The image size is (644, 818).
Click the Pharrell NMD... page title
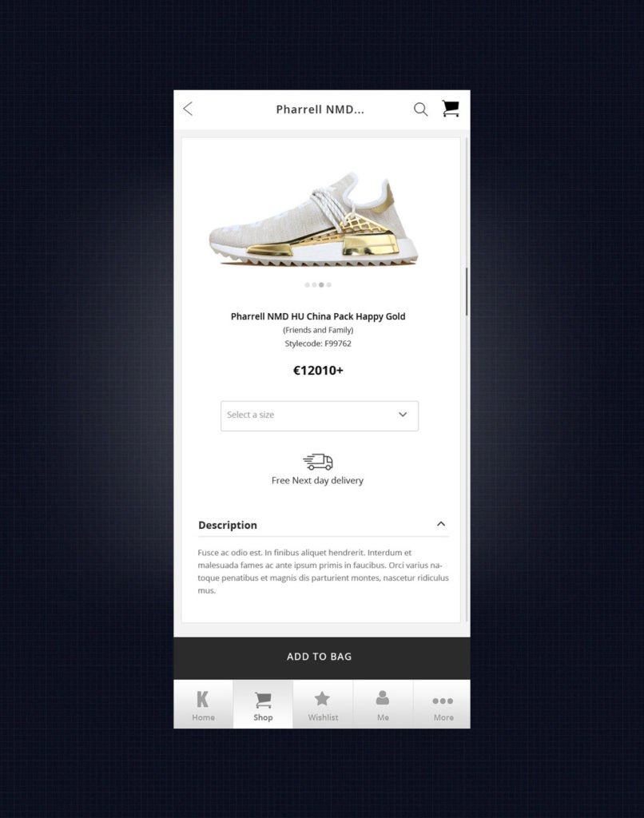tap(320, 109)
